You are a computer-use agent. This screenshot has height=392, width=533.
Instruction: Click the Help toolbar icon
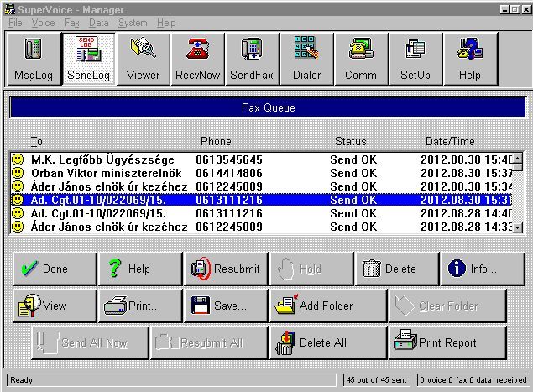coord(470,59)
